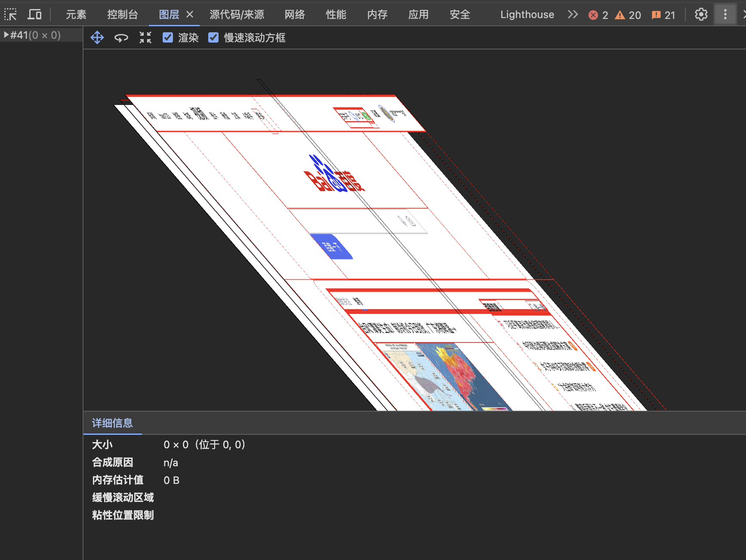This screenshot has width=746, height=560.
Task: Click the 粘性位置限制 label
Action: tap(123, 515)
